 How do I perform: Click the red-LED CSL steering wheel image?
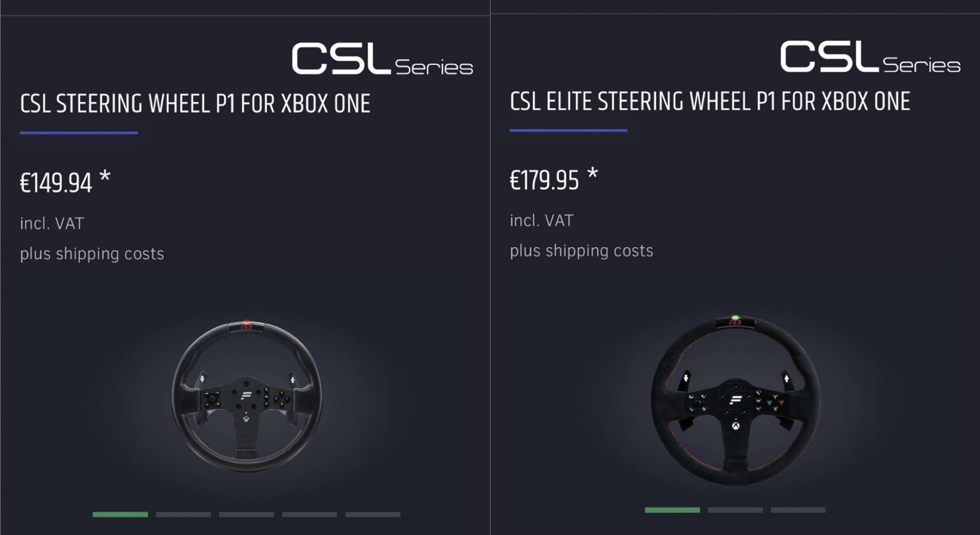247,396
